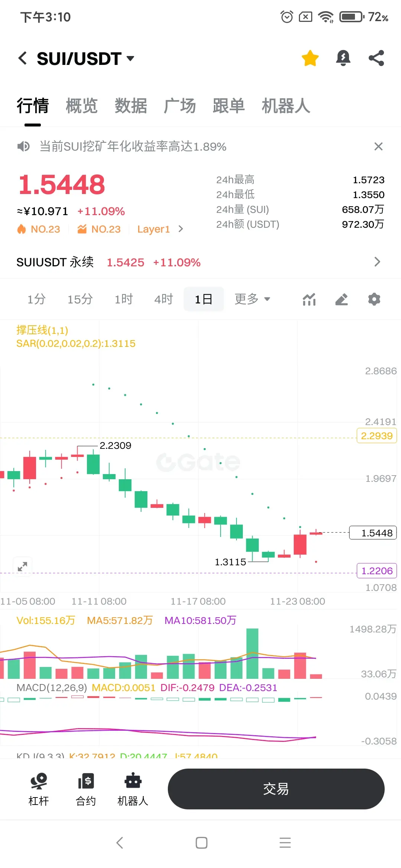Expand the chart to fullscreen
This screenshot has width=401, height=868.
(23, 566)
